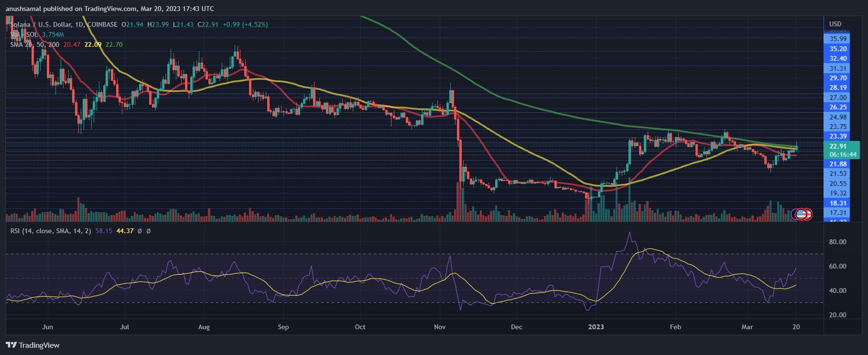Image resolution: width=868 pixels, height=355 pixels.
Task: Click the green SMA 200 value 22.70
Action: (114, 44)
